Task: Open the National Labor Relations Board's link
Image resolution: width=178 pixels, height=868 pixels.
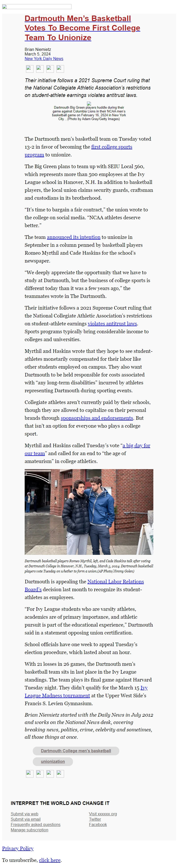Action: (84, 585)
